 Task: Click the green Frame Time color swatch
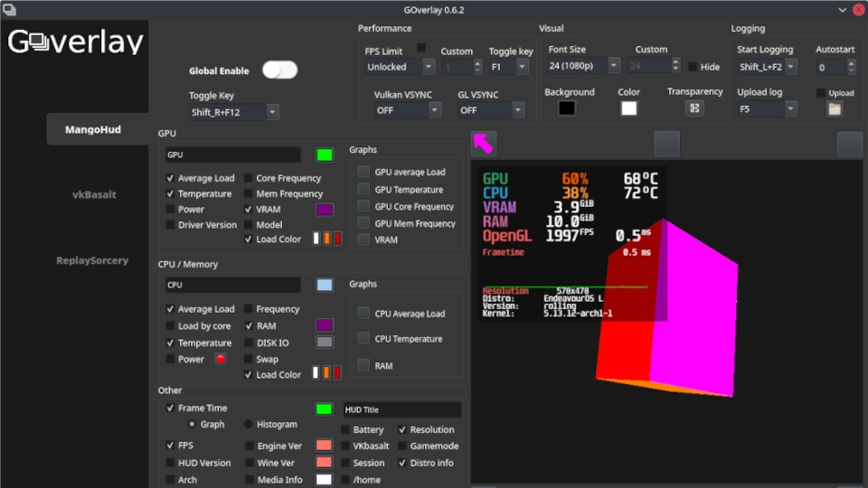(x=324, y=408)
